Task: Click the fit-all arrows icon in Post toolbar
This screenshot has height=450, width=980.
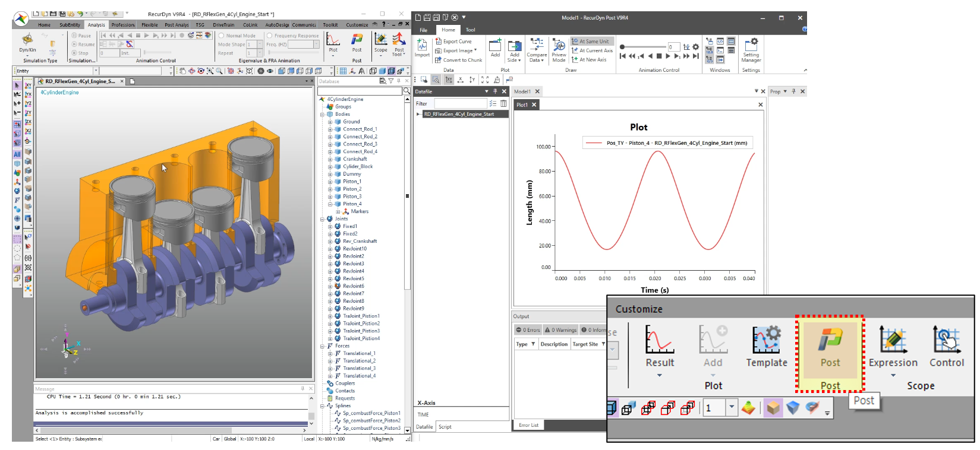Action: pos(484,80)
